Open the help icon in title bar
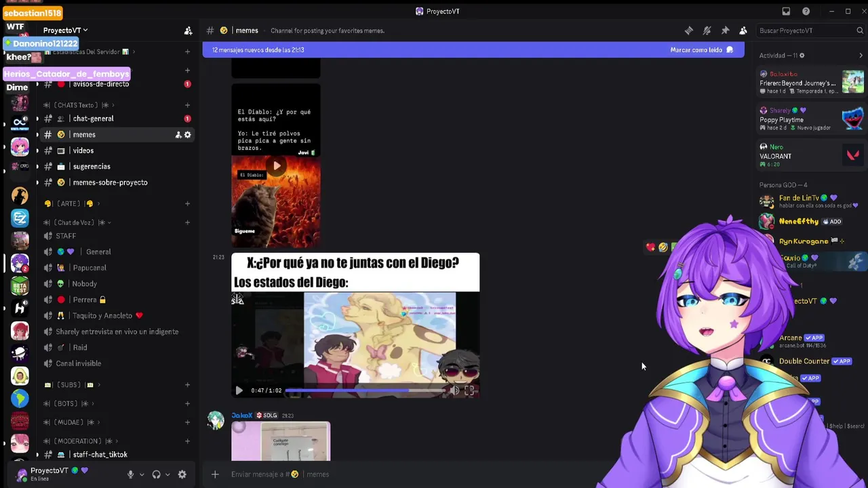 pos(806,12)
